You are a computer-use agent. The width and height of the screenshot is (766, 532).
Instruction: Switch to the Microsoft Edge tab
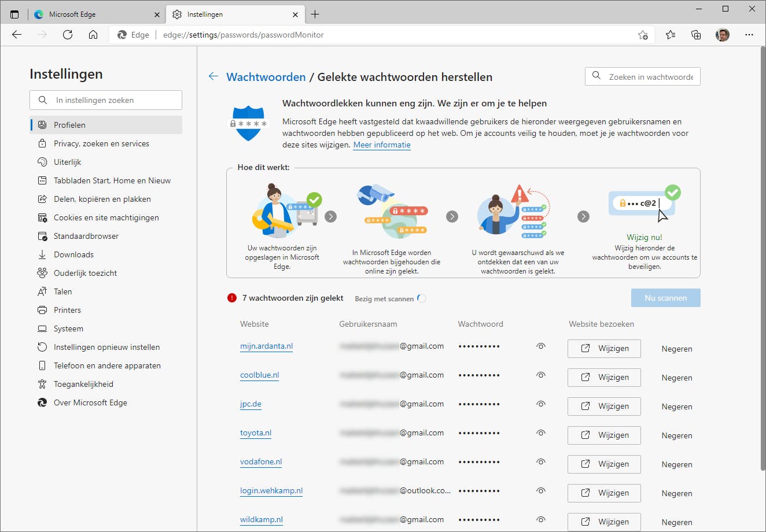[x=96, y=14]
